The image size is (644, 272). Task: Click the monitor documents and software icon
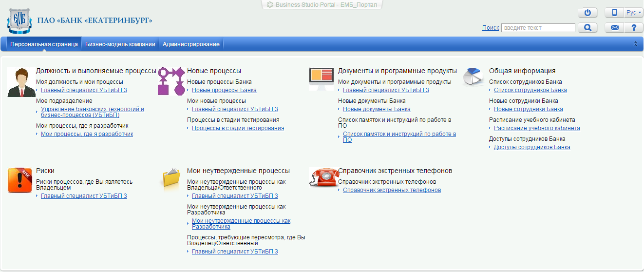click(x=322, y=79)
